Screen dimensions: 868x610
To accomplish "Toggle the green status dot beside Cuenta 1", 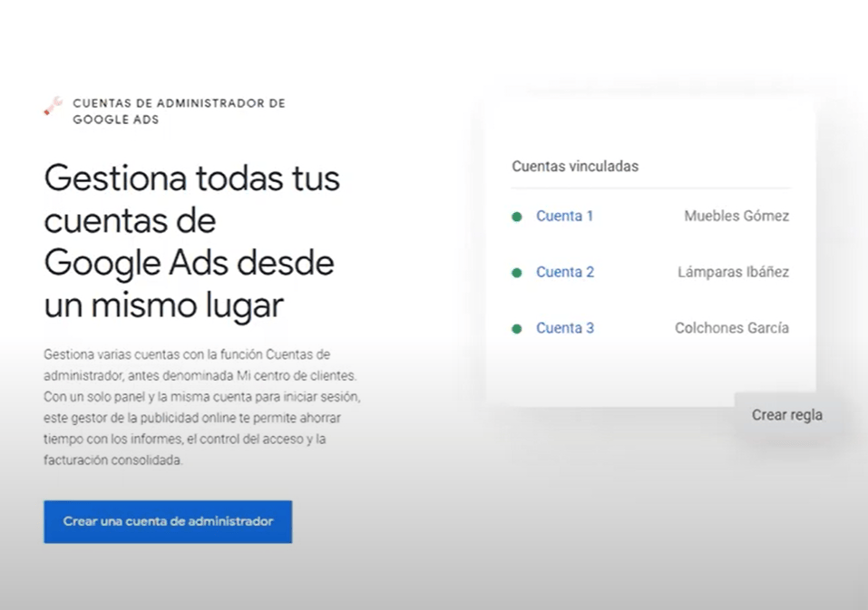I will tap(518, 217).
